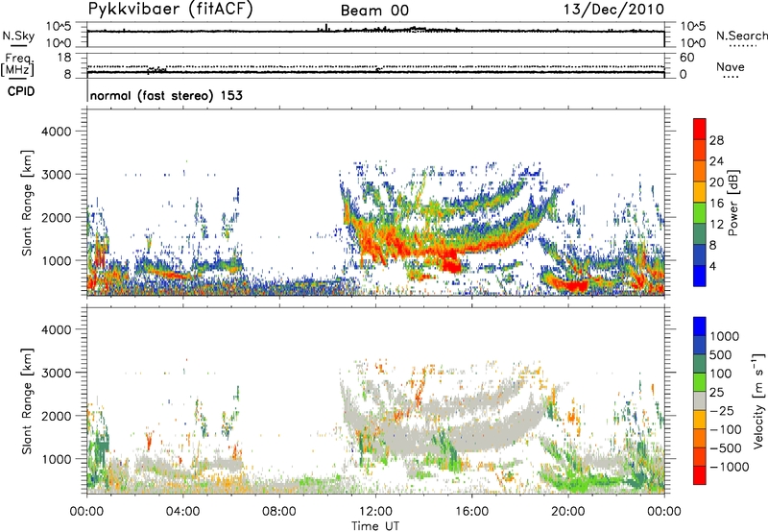This screenshot has width=768, height=532.
Task: Select 'normal (fast stereo) 153' mode text
Action: click(x=166, y=95)
